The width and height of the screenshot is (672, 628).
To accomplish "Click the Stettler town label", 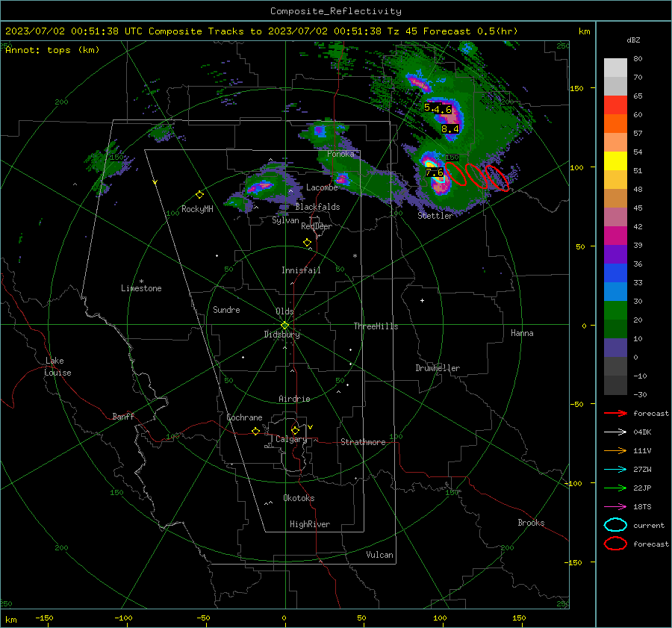I will click(435, 216).
